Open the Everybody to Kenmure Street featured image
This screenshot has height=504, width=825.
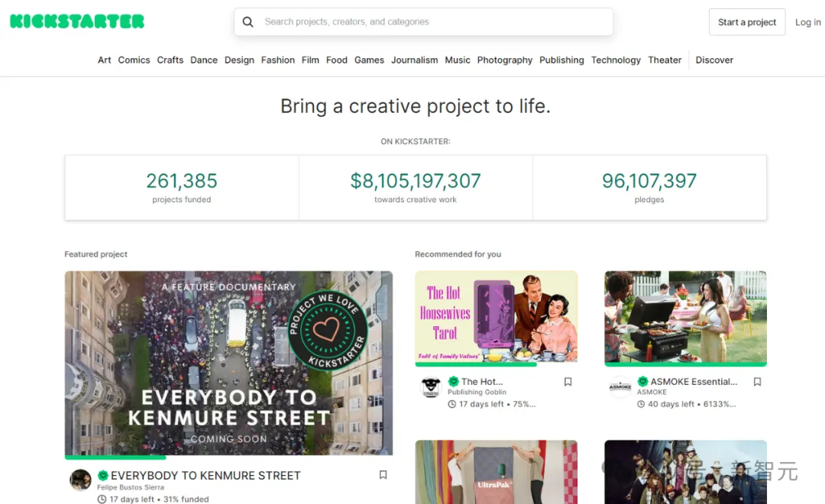228,363
